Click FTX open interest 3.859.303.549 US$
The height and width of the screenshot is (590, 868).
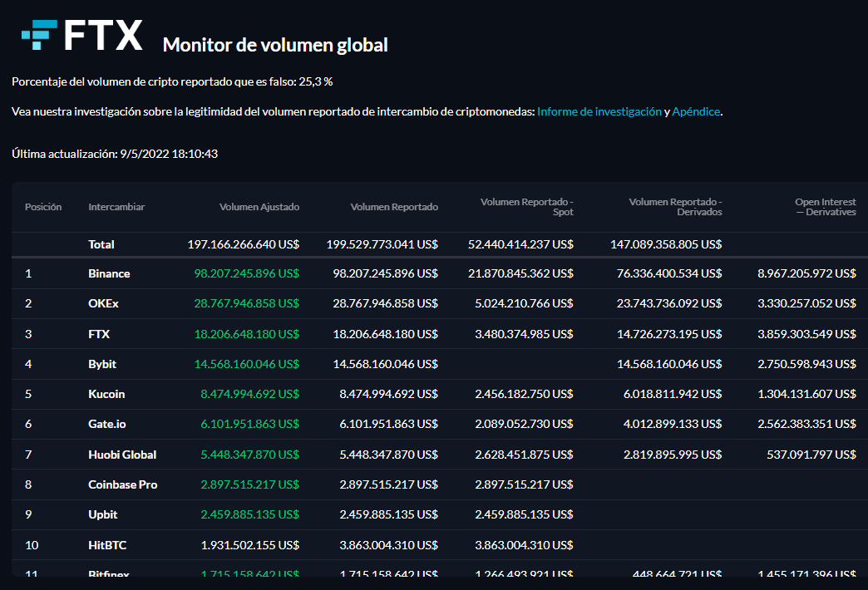[x=806, y=334]
